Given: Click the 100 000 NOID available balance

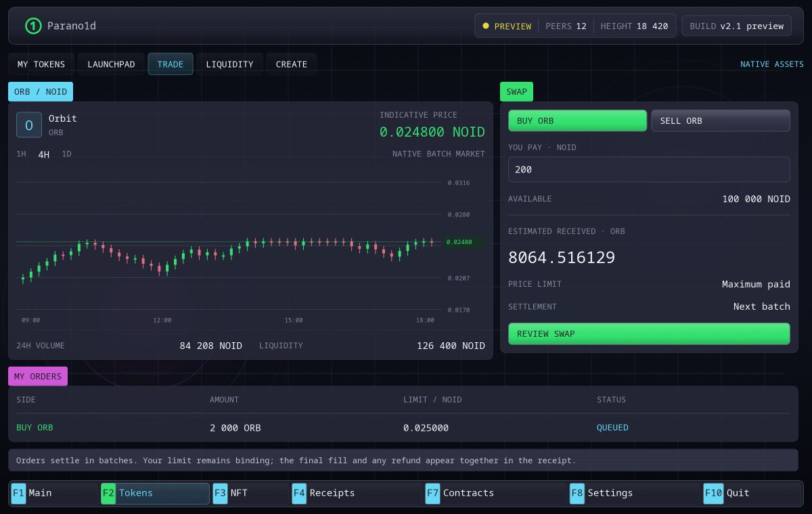Looking at the screenshot, I should pyautogui.click(x=756, y=199).
